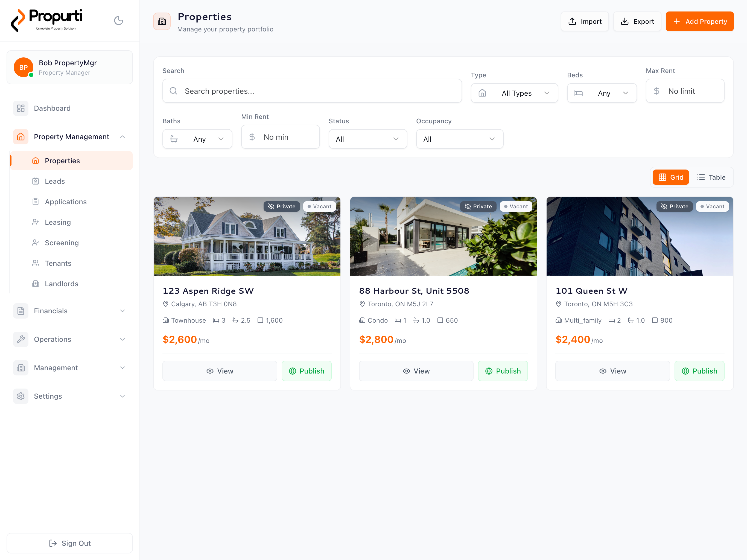Publish the 101 Queen St W listing
This screenshot has height=560, width=747.
(699, 371)
